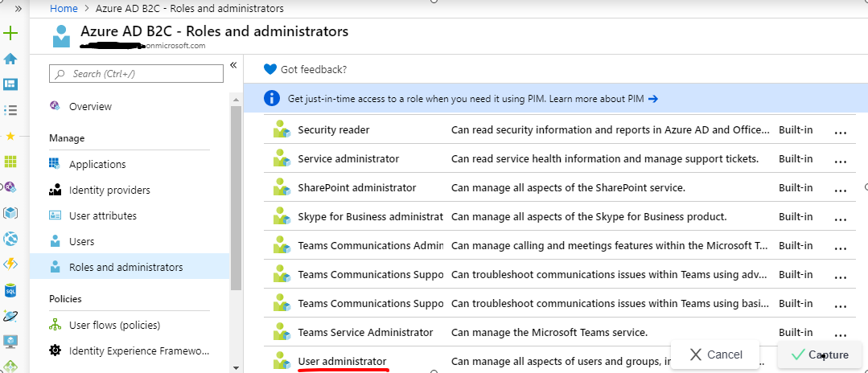Open the Teams Service Administrator role
The width and height of the screenshot is (868, 373).
pyautogui.click(x=365, y=332)
